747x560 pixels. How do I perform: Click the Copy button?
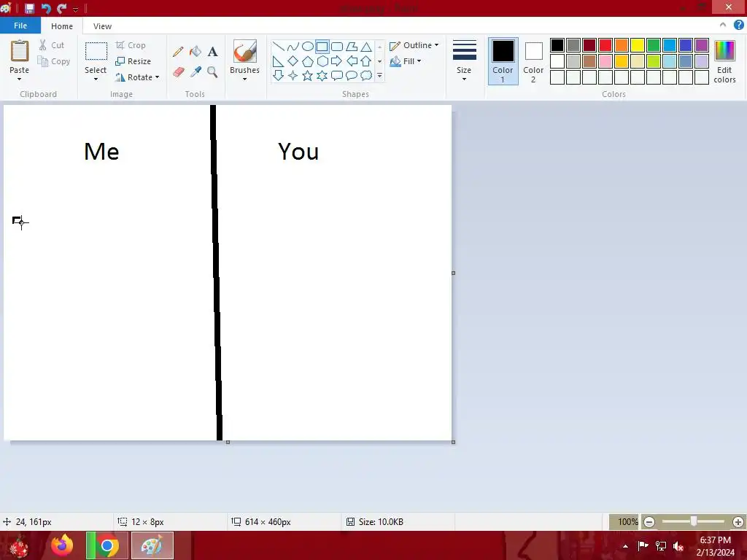[54, 61]
